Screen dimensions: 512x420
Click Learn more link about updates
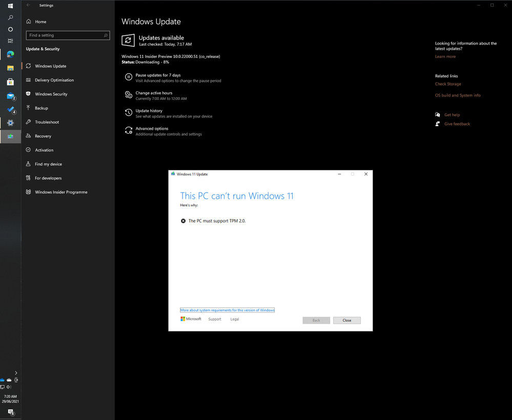click(x=445, y=56)
